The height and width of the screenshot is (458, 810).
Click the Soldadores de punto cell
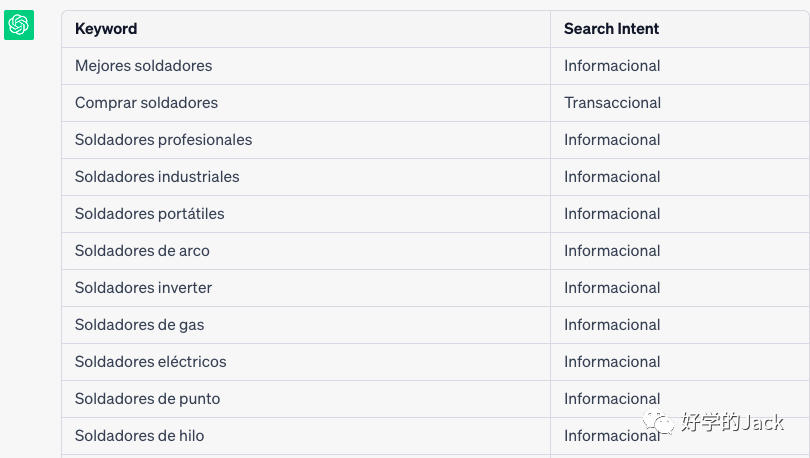pos(306,399)
